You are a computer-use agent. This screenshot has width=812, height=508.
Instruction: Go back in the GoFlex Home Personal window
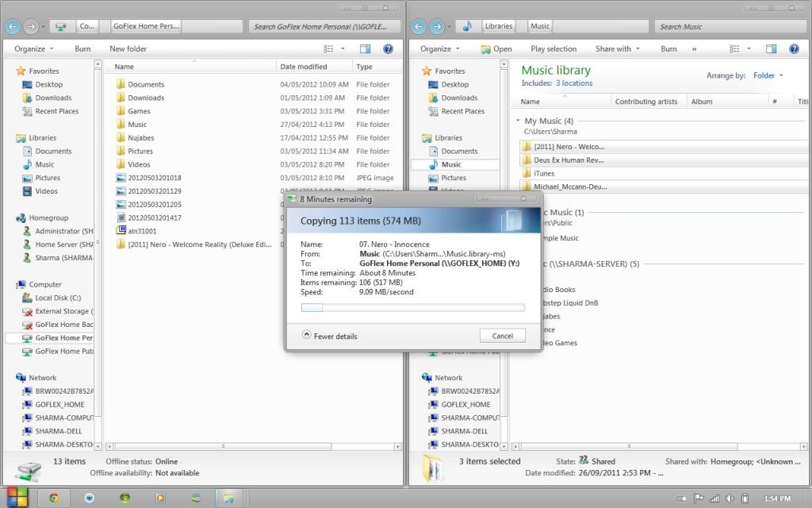coord(13,26)
